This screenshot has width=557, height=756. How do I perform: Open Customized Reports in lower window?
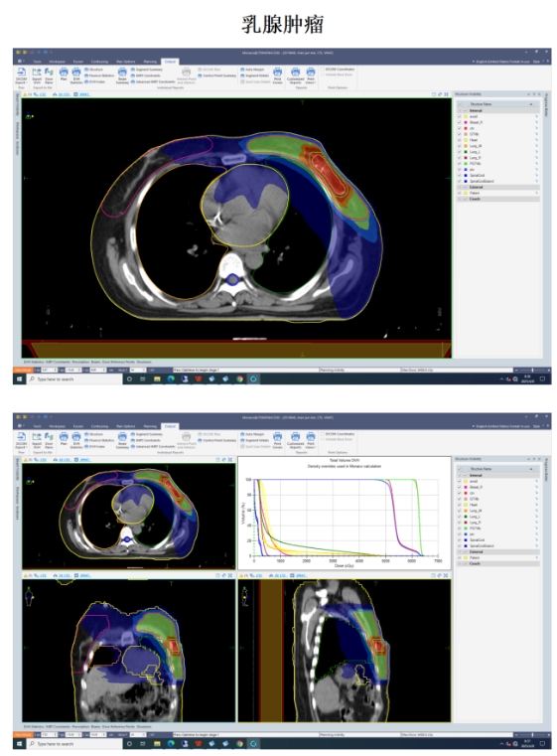tap(295, 440)
